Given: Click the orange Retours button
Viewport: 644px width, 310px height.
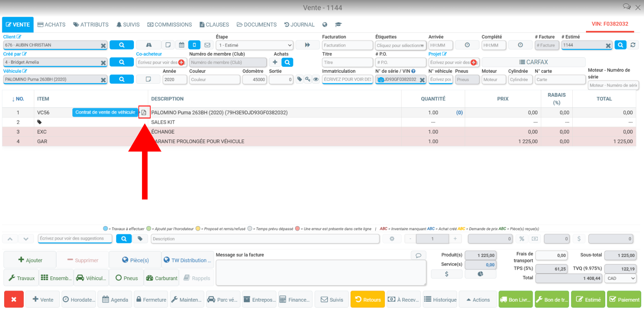Looking at the screenshot, I should pyautogui.click(x=368, y=300).
